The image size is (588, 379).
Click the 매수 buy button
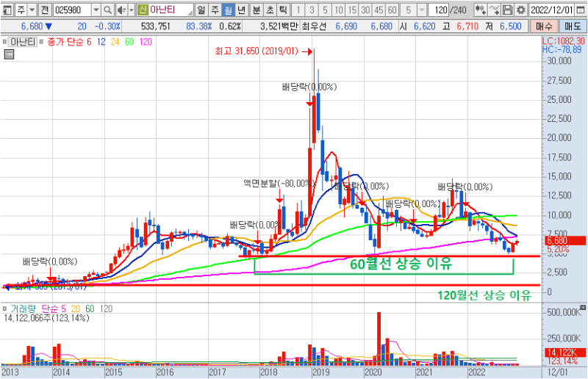(544, 26)
